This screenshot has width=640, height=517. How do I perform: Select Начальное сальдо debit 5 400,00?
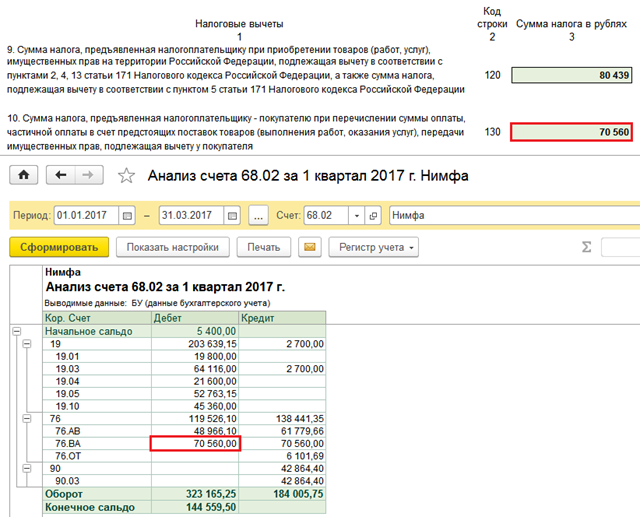tap(195, 331)
